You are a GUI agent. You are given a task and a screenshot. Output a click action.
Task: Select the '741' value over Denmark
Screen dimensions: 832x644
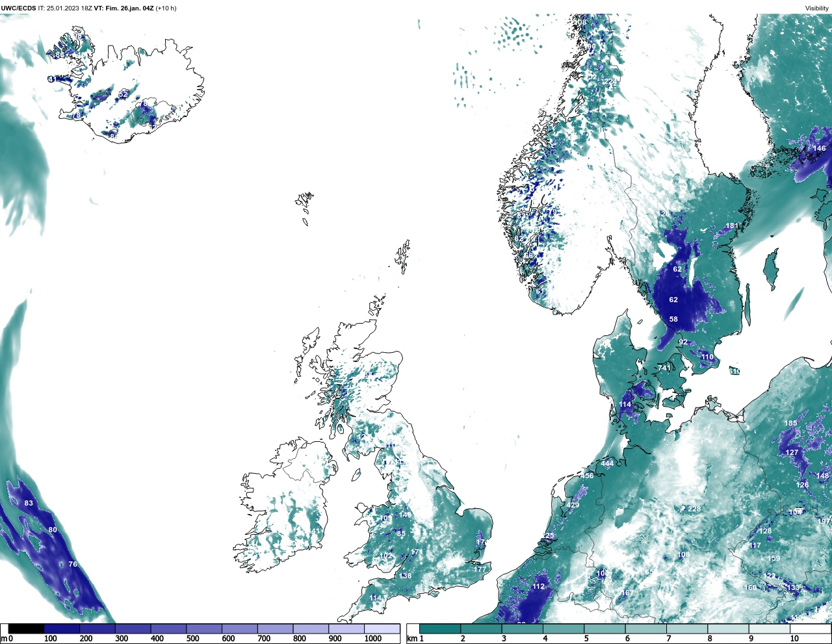[664, 368]
